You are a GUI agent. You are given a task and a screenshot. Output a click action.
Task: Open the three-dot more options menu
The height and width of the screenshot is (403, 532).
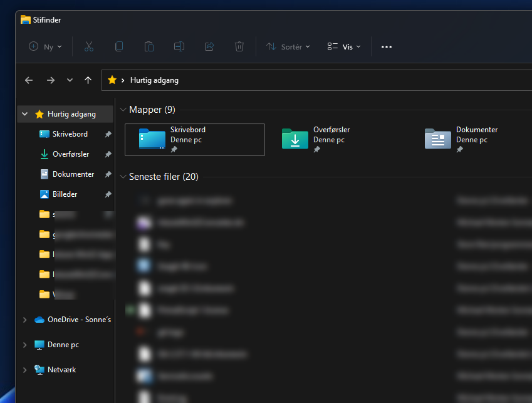coord(387,46)
